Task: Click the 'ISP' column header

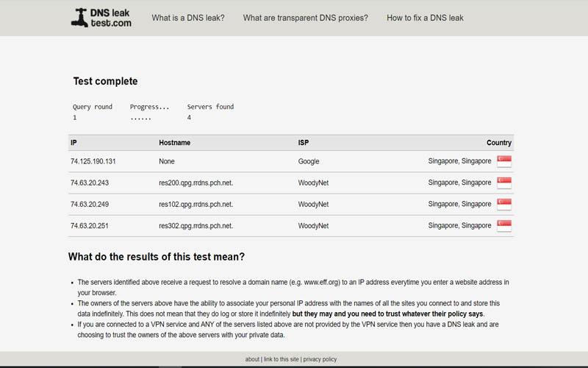Action: tap(304, 143)
